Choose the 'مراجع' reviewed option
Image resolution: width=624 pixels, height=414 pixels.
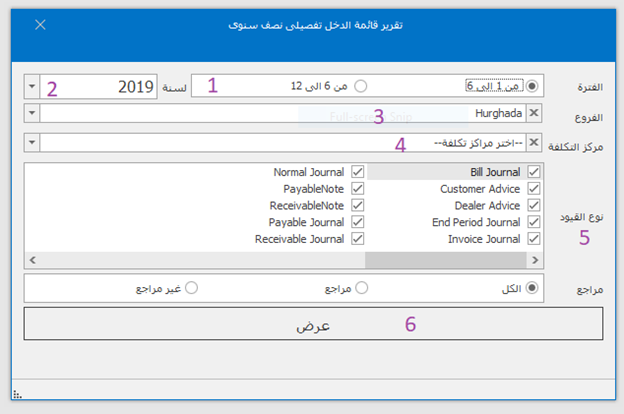[x=361, y=287]
